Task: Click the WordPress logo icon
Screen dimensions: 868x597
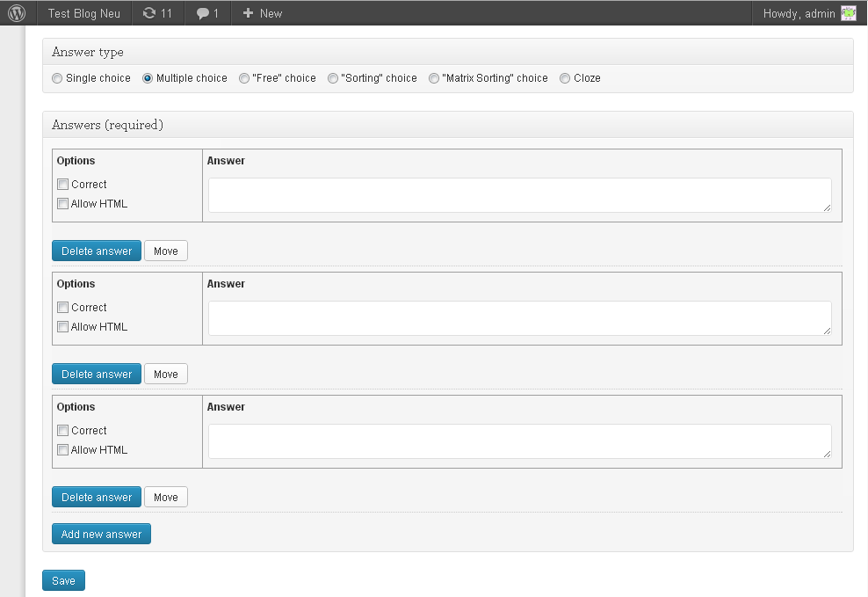Action: coord(17,13)
